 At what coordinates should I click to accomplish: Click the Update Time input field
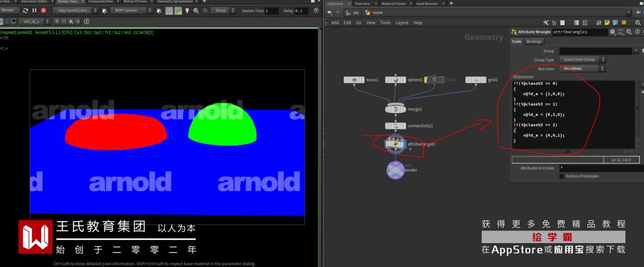coord(271,11)
